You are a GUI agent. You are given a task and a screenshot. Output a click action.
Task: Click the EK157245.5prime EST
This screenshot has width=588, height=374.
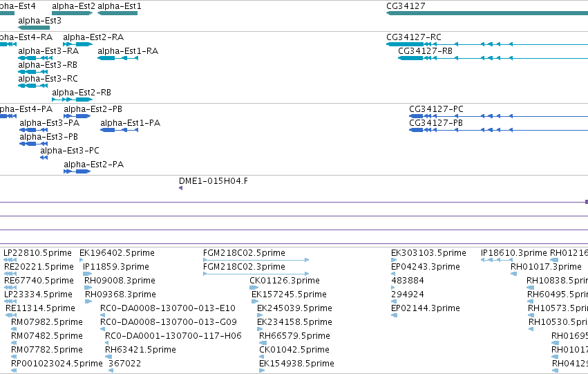pyautogui.click(x=255, y=301)
